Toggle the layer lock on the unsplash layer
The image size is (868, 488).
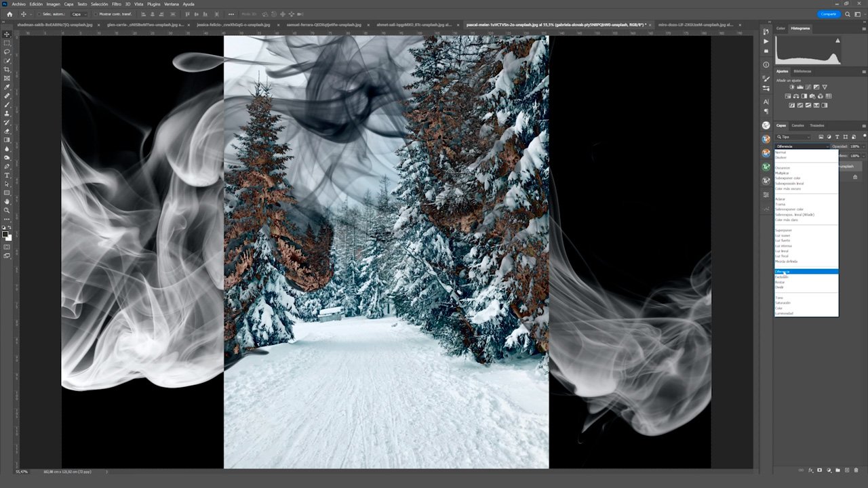pos(855,177)
